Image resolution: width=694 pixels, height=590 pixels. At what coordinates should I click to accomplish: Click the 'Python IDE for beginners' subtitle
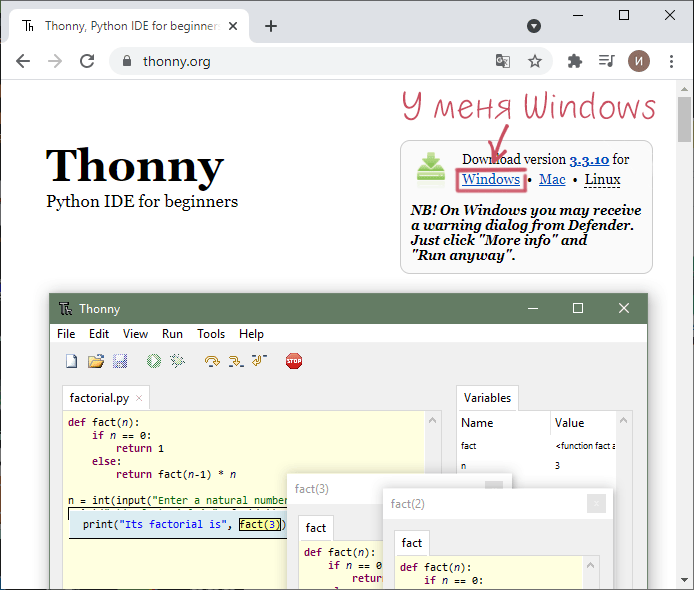point(142,202)
